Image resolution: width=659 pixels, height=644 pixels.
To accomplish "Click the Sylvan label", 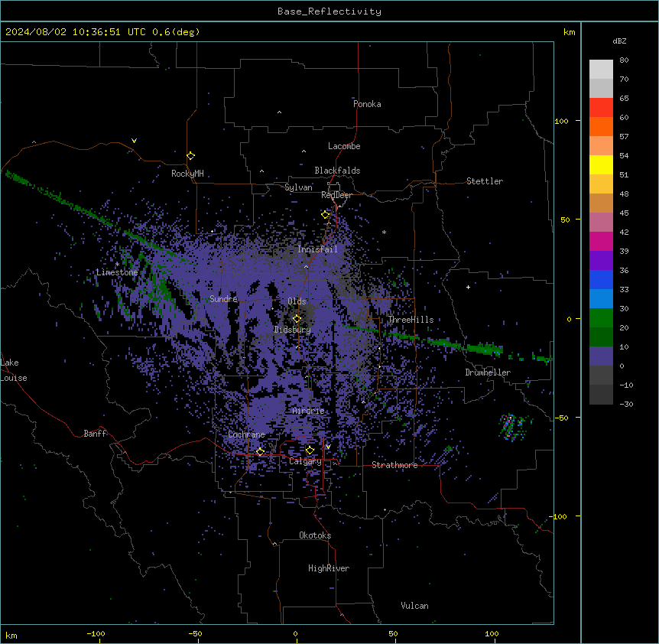I will pyautogui.click(x=298, y=187).
